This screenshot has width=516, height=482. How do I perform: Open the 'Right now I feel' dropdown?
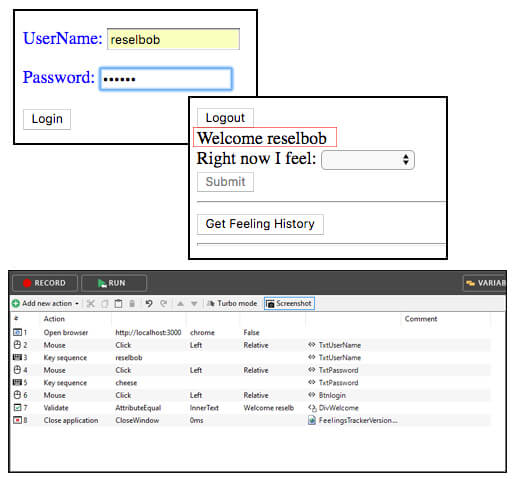368,160
